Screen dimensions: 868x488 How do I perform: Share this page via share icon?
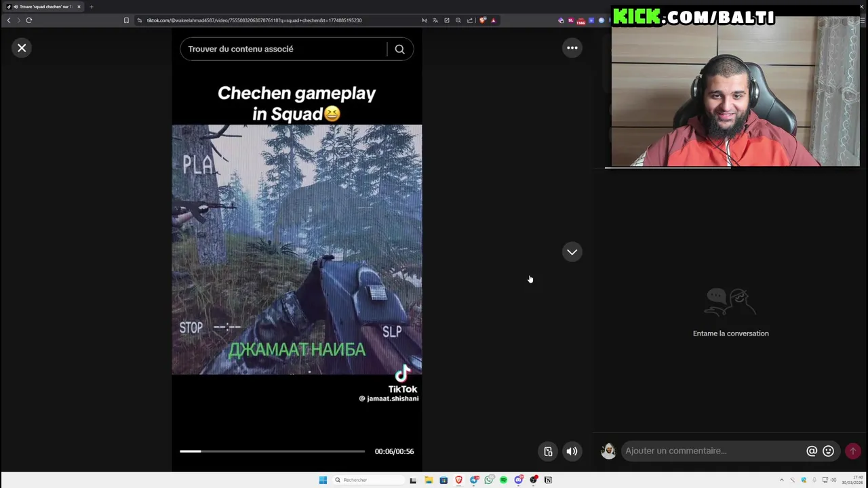click(x=470, y=20)
